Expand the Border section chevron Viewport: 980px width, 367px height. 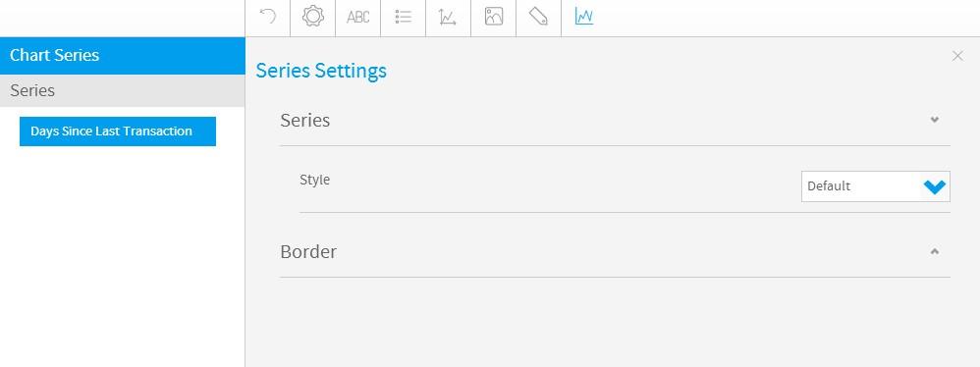[x=935, y=251]
